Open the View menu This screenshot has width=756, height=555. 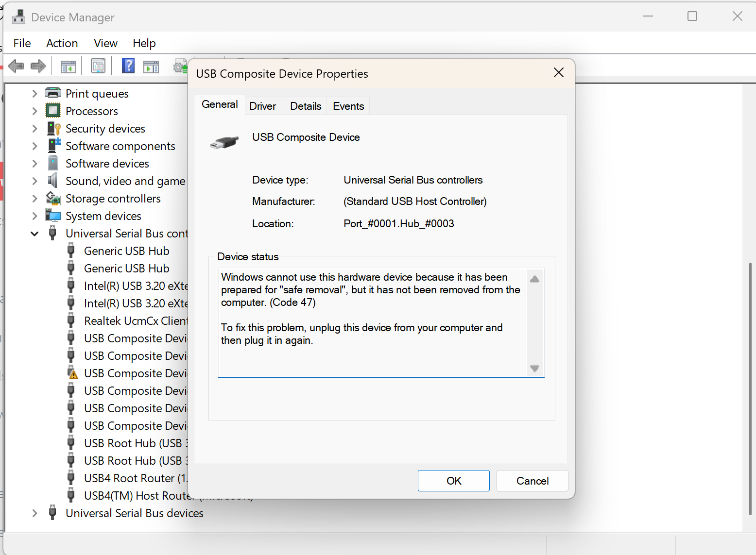point(105,43)
